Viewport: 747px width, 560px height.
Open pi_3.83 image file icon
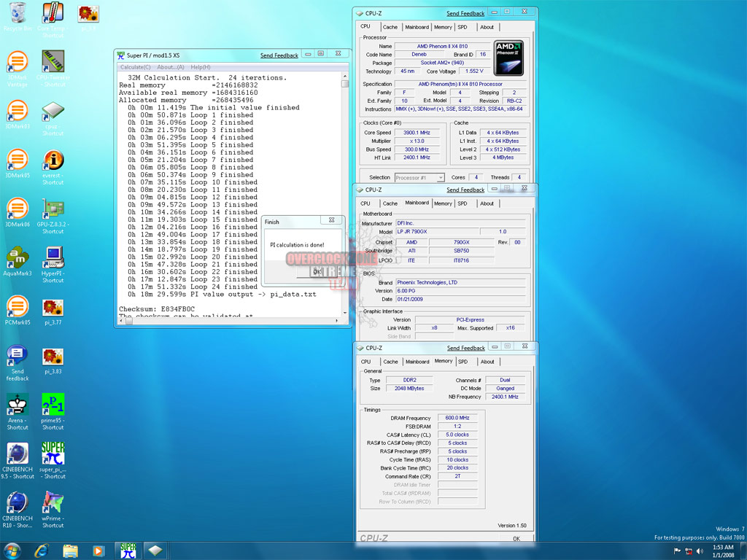coord(53,361)
